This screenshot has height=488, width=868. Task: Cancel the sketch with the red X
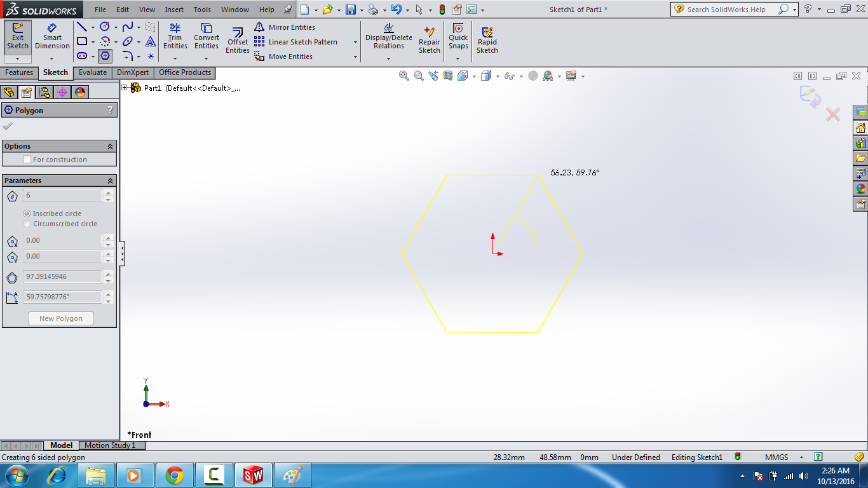click(832, 114)
